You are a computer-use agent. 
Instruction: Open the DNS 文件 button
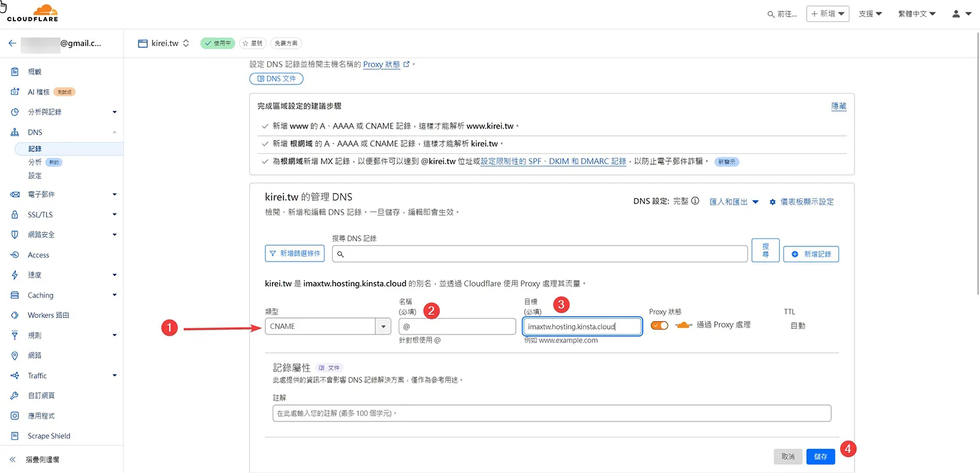pyautogui.click(x=276, y=78)
